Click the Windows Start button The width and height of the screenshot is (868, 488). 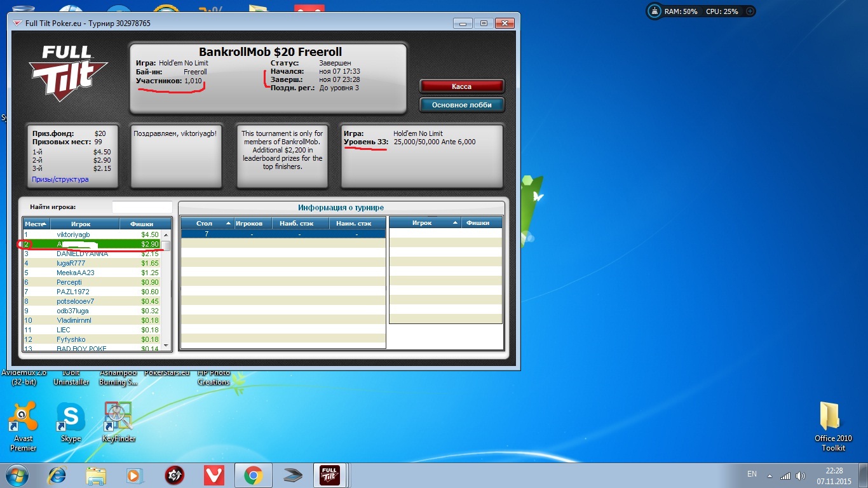point(16,475)
